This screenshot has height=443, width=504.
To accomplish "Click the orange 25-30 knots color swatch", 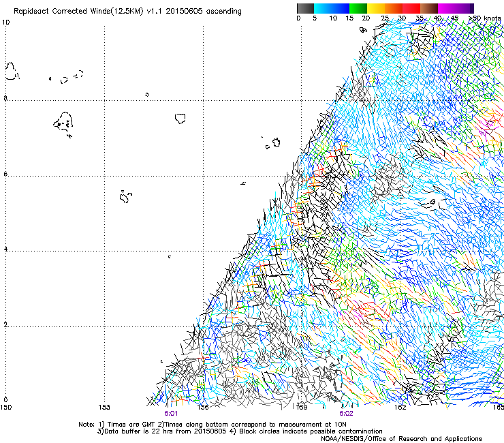I will pos(394,8).
